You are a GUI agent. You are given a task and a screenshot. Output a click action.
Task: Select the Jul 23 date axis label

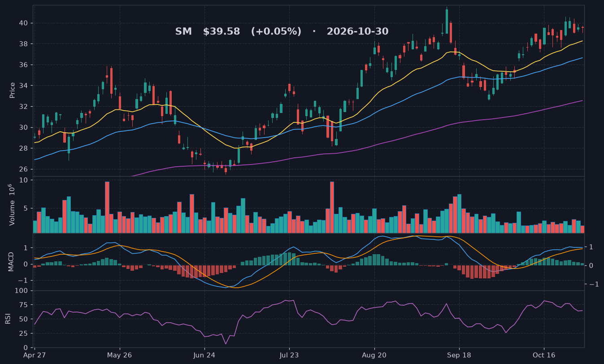click(289, 355)
